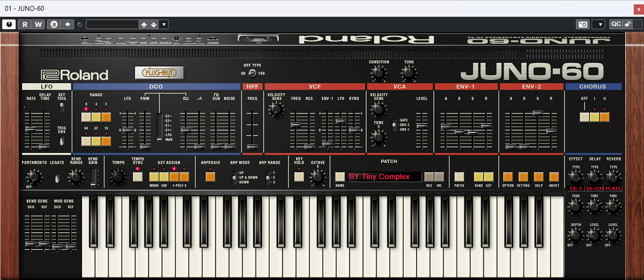Select DCO range 4 button
Viewport: 644px width, 280px height.
click(x=96, y=118)
